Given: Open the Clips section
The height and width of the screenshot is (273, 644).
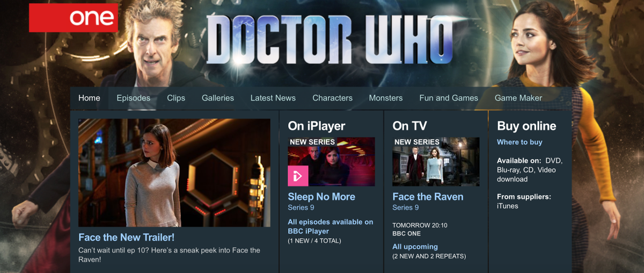Looking at the screenshot, I should pos(176,98).
